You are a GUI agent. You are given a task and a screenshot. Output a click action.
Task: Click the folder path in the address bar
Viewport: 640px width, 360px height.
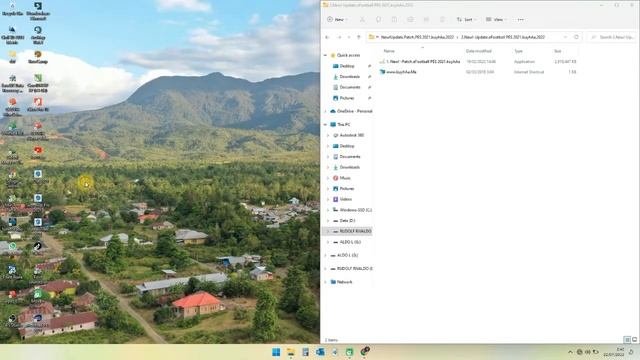tap(463, 37)
